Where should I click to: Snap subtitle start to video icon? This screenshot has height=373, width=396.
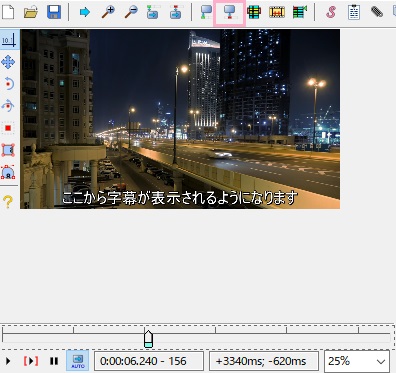[x=206, y=12]
